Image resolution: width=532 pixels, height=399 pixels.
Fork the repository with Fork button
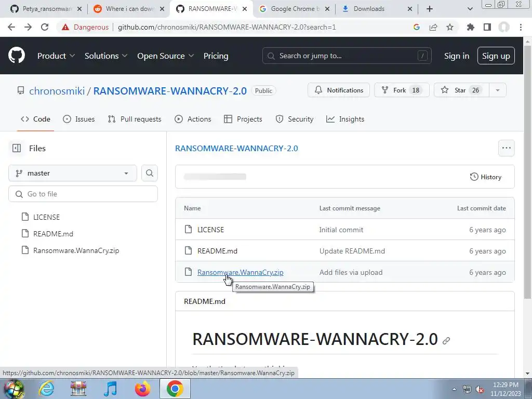pos(402,90)
